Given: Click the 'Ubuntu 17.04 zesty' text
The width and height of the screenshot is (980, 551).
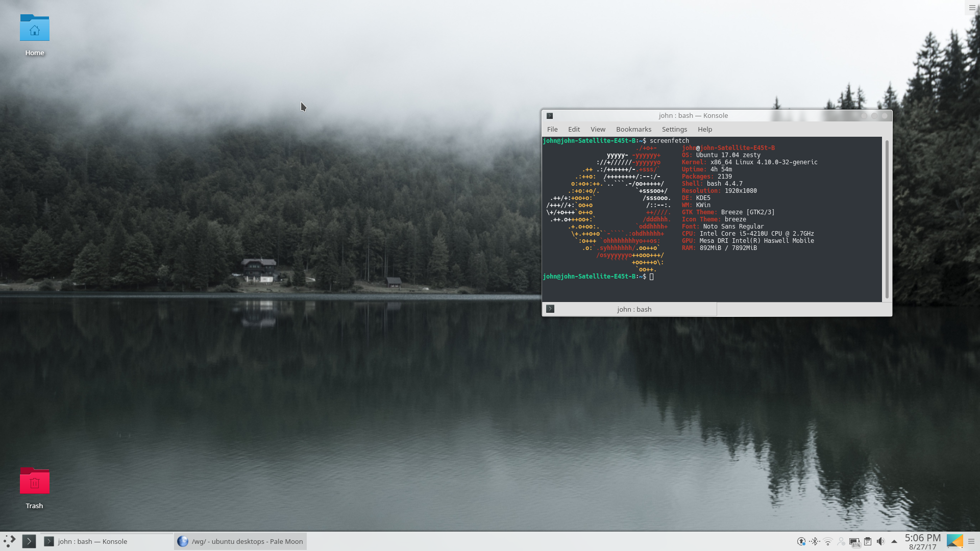Looking at the screenshot, I should [728, 155].
